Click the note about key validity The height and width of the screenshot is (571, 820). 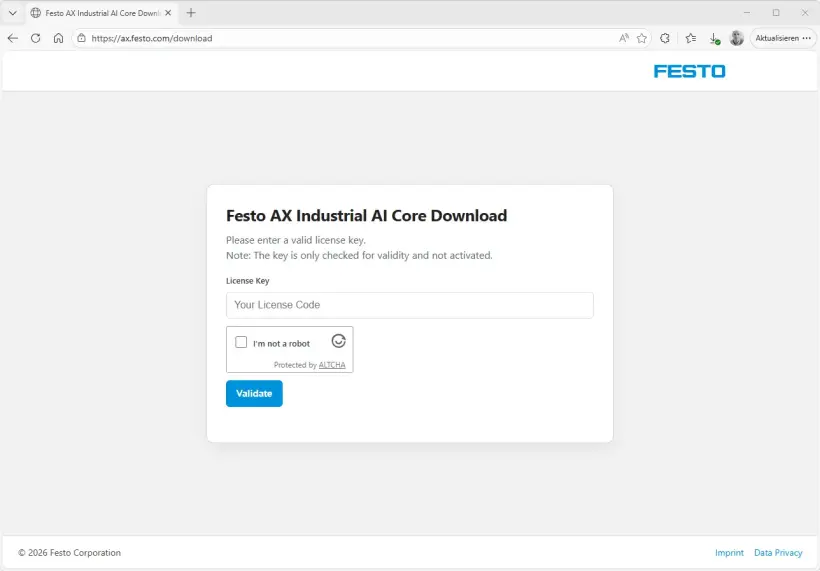(359, 255)
